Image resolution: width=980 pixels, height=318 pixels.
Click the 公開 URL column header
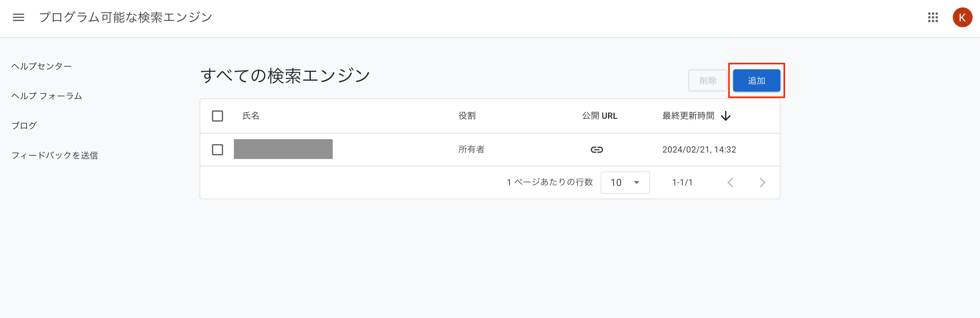pos(599,116)
